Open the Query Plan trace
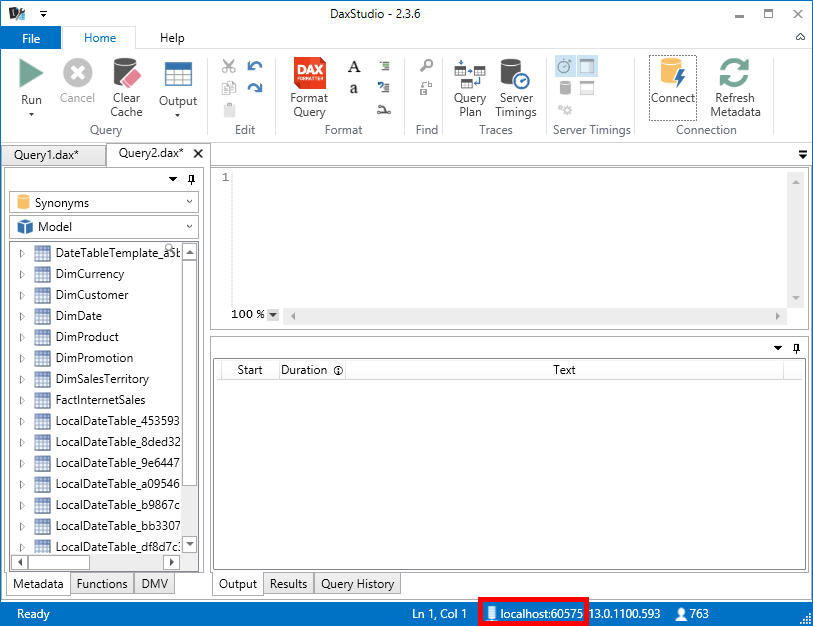This screenshot has width=813, height=626. tap(469, 75)
